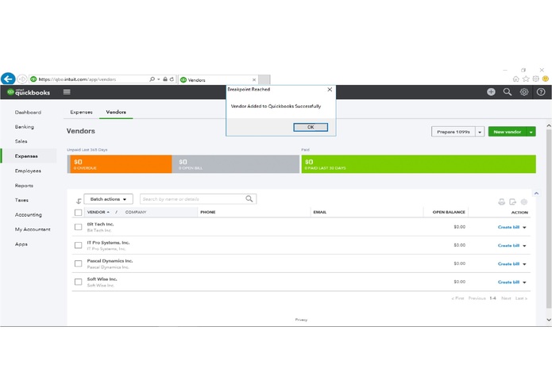
Task: Open the browser home icon
Action: 515,79
